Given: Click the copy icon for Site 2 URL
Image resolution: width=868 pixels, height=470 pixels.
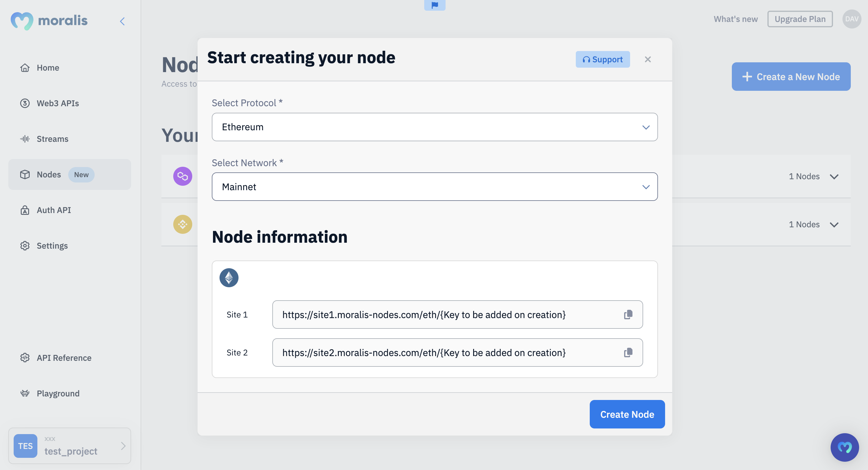Looking at the screenshot, I should click(x=628, y=352).
